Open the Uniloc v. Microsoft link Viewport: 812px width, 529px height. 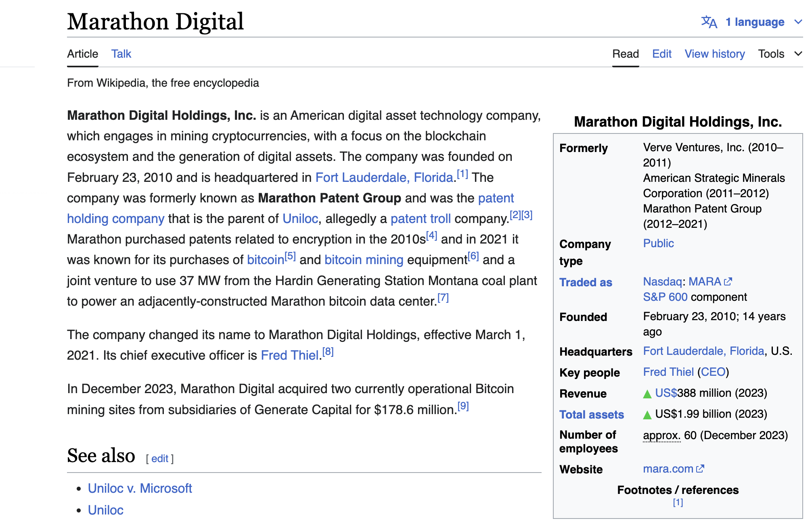140,488
